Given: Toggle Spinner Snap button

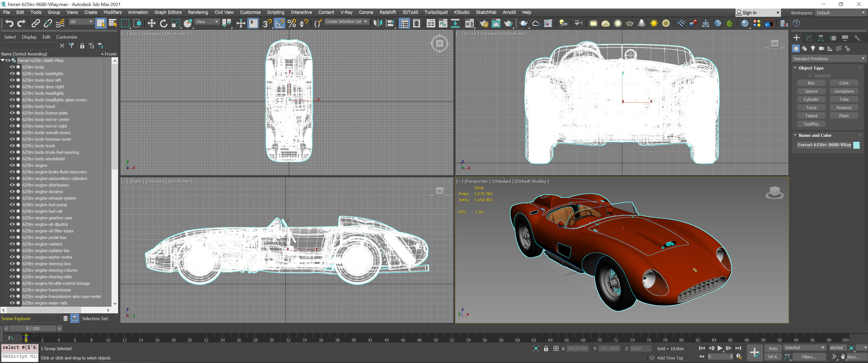Looking at the screenshot, I should point(304,23).
